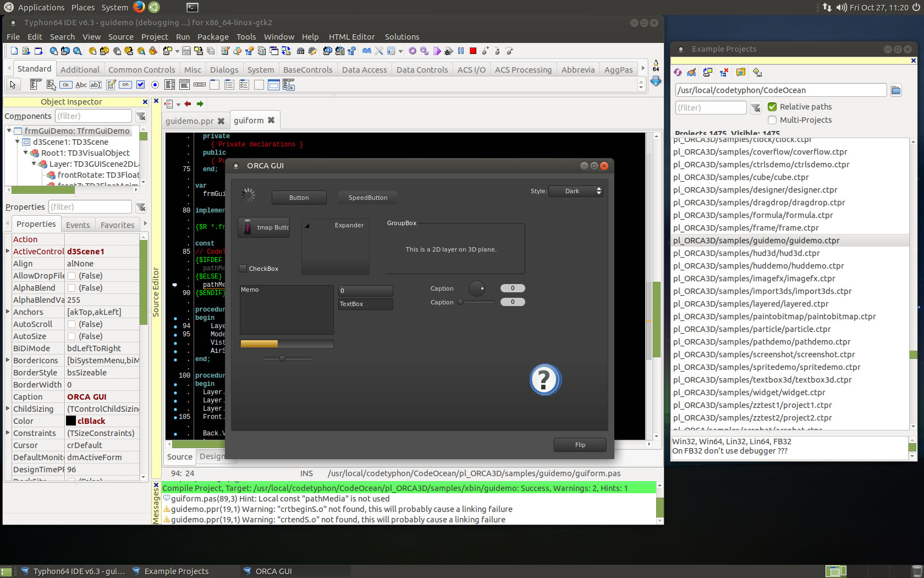Click the horizontal track bar below the progress bar

tap(288, 358)
